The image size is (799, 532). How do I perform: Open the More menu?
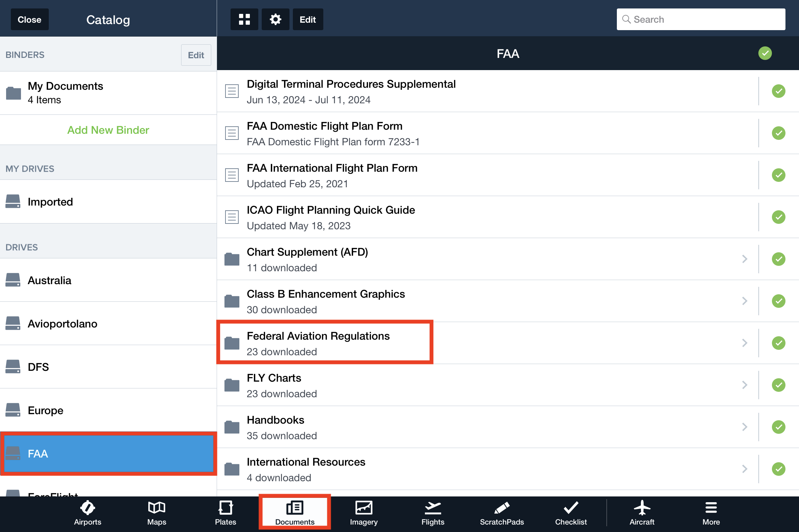point(711,513)
